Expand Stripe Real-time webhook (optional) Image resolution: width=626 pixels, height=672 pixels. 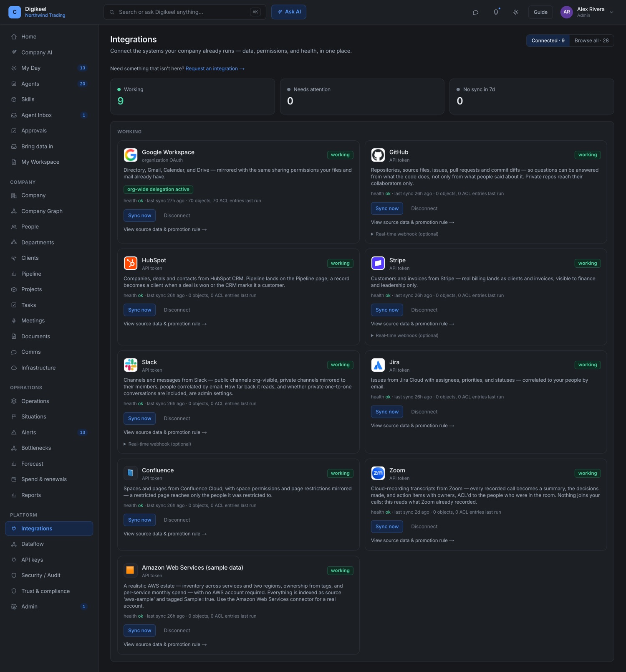click(405, 335)
